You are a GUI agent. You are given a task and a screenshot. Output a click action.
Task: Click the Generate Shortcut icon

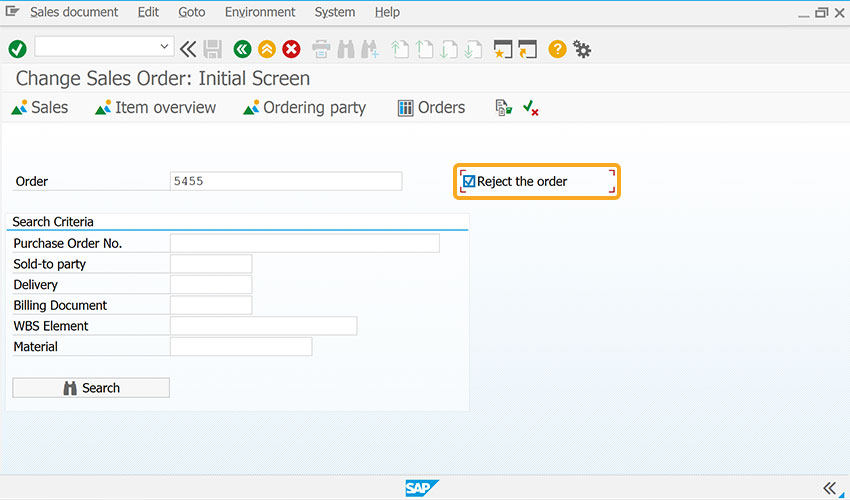tap(527, 49)
